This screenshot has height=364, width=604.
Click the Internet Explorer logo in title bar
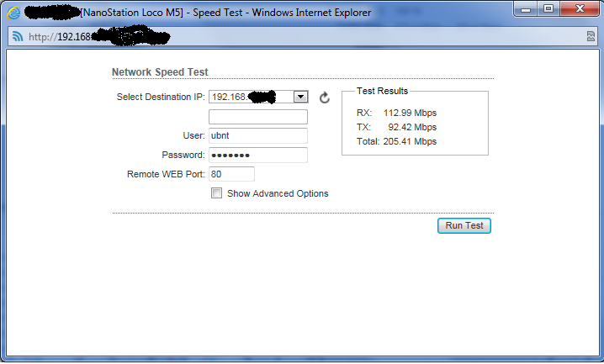[13, 13]
